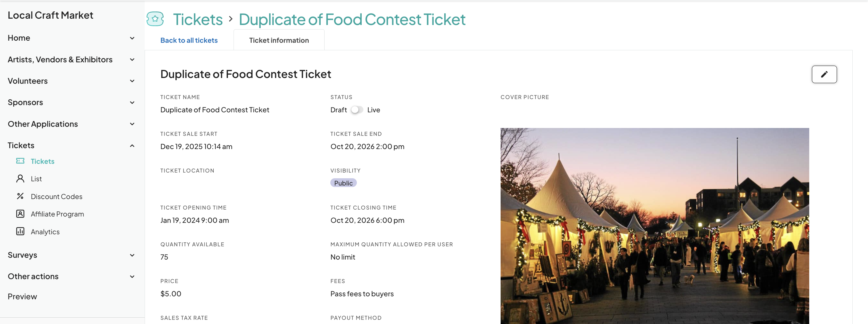Open List via the person icon
The width and height of the screenshot is (868, 324).
tap(20, 179)
